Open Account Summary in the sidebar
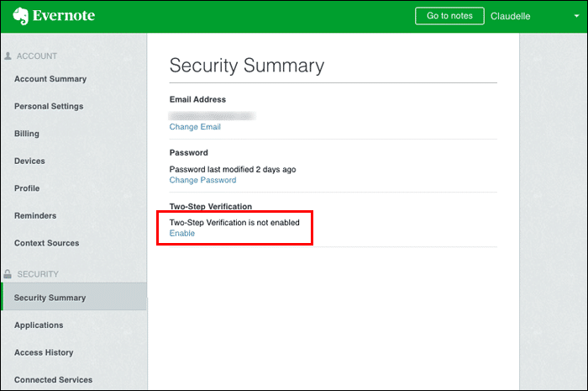 (x=50, y=79)
